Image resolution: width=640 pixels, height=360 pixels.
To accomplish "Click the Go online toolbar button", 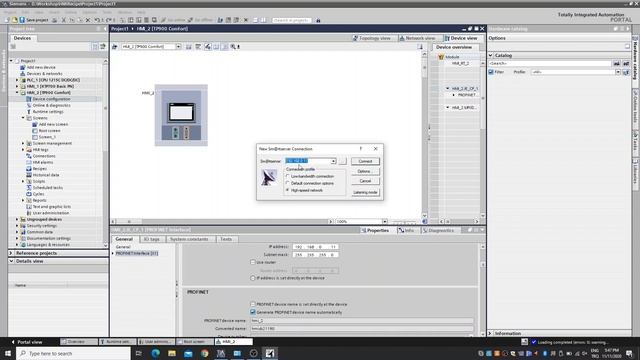I will click(173, 20).
